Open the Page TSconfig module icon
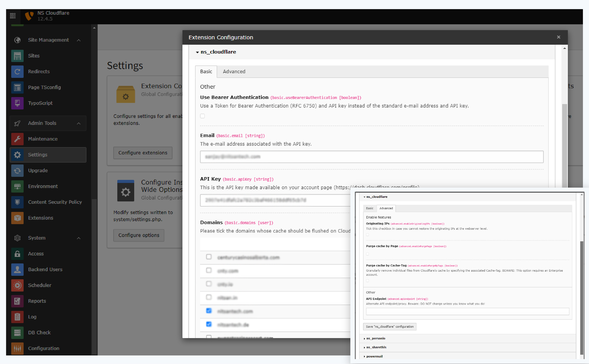Screen dimensions: 589x364 click(x=17, y=87)
